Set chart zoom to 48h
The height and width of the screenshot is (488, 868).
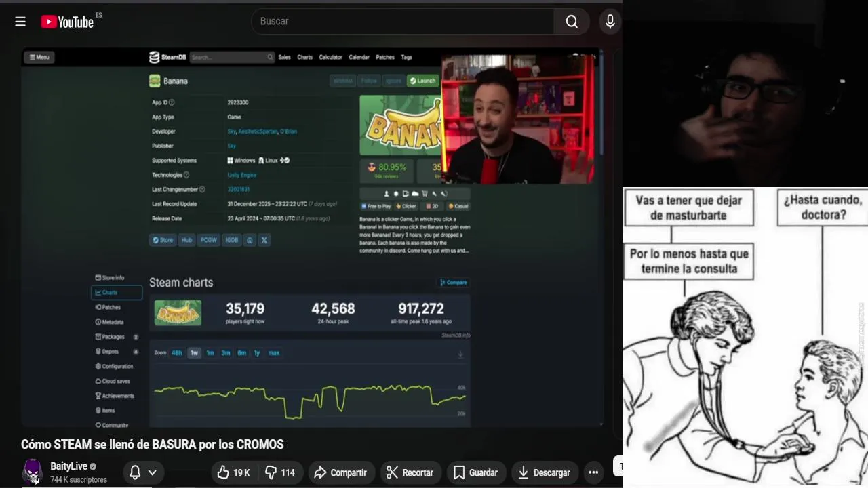tap(177, 353)
